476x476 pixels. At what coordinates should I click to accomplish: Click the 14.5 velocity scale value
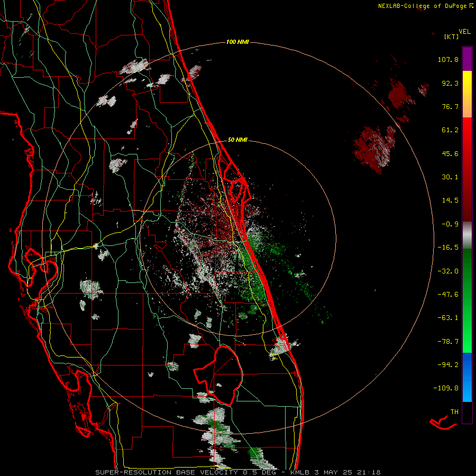click(x=450, y=200)
